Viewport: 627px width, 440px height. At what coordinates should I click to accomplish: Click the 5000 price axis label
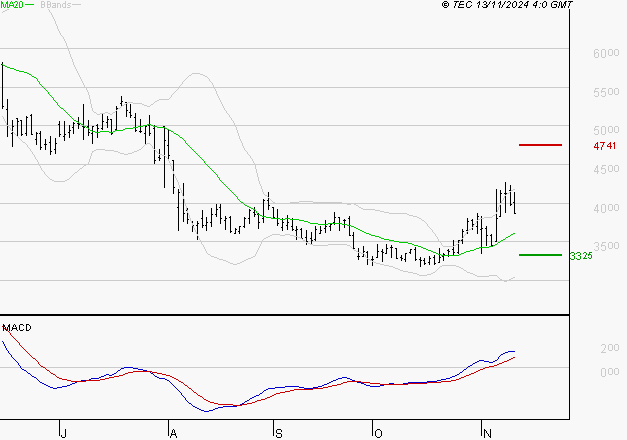[606, 130]
